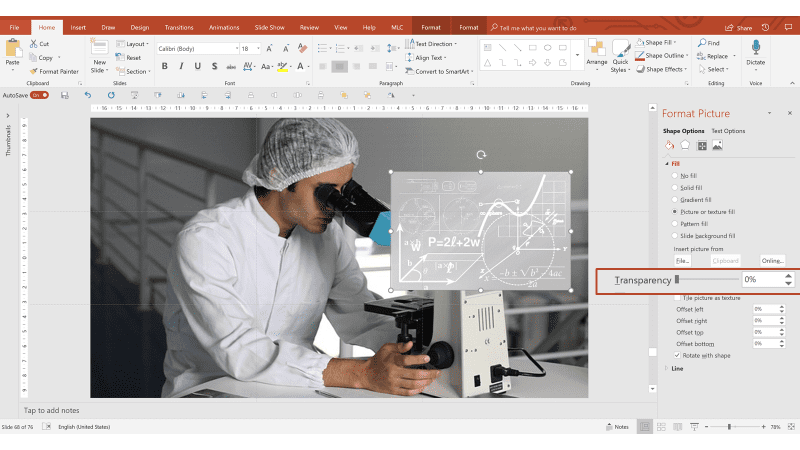Switch to the Animations tab
The height and width of the screenshot is (450, 800).
(224, 28)
